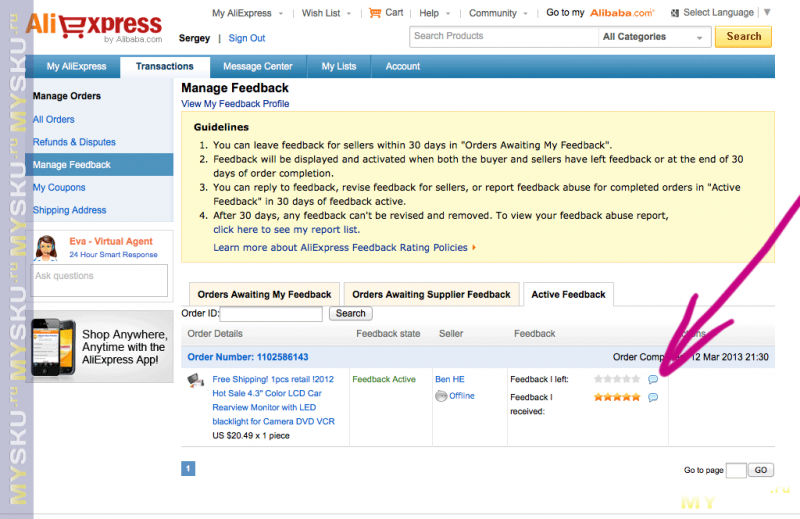Expand My AliExpress top dropdown
This screenshot has height=519, width=800.
coord(281,14)
